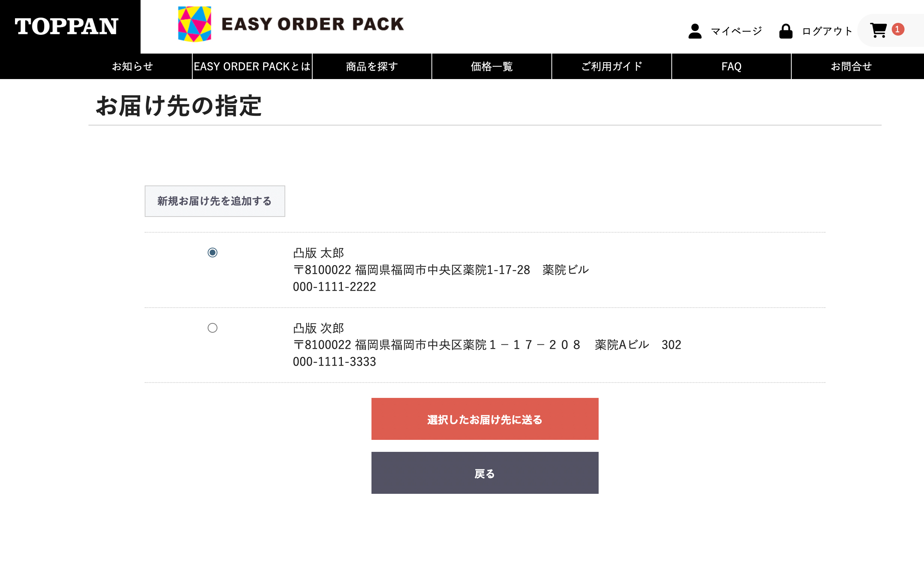Open the 価格一覧 menu item
Screen dimensions: 924x562
point(492,66)
